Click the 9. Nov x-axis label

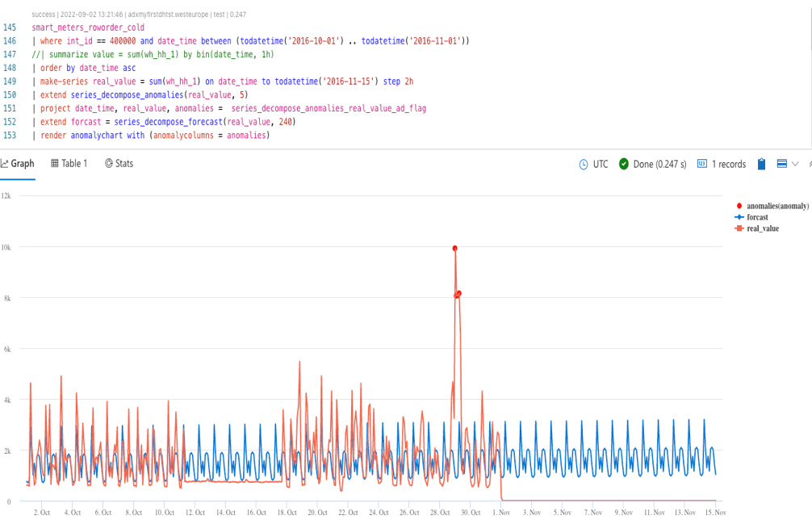623,512
